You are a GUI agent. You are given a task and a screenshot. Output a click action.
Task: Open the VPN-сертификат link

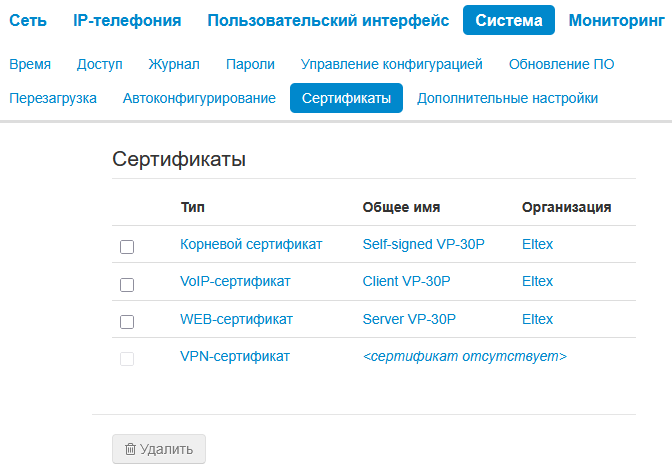(x=235, y=356)
